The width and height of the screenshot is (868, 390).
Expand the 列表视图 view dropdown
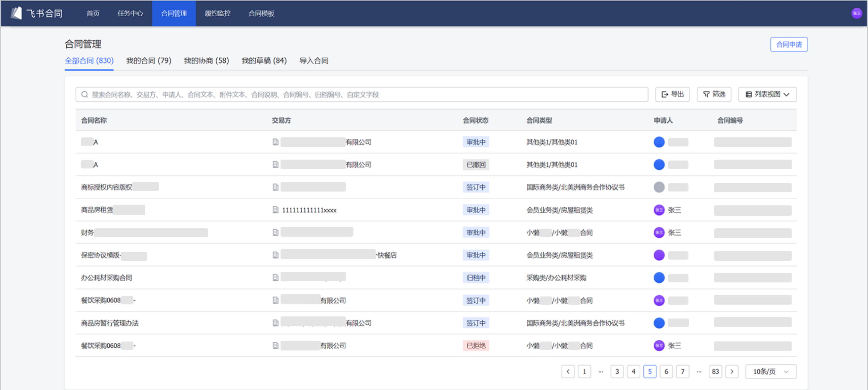767,94
